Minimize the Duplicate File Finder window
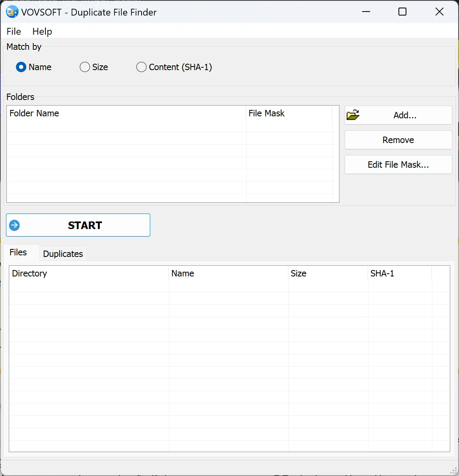459x476 pixels. click(x=366, y=12)
